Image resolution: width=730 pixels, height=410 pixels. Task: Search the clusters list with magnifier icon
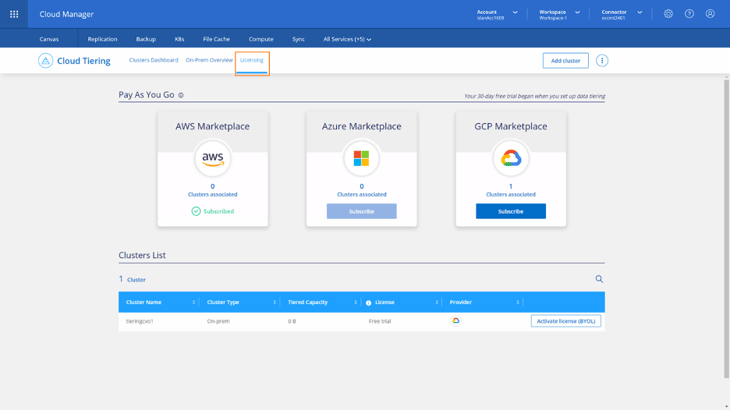599,280
